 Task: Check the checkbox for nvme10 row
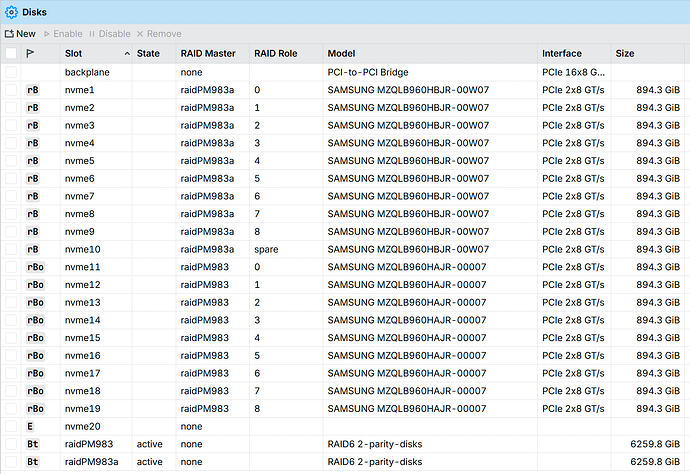tap(11, 250)
